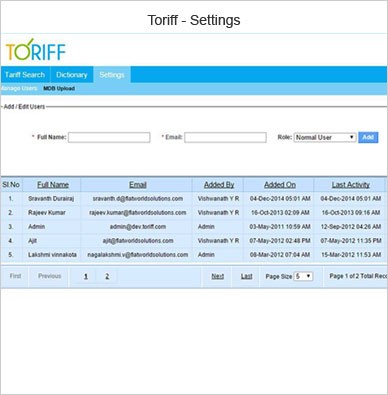The height and width of the screenshot is (395, 388).
Task: Go to page 1 in pagination
Action: click(86, 276)
